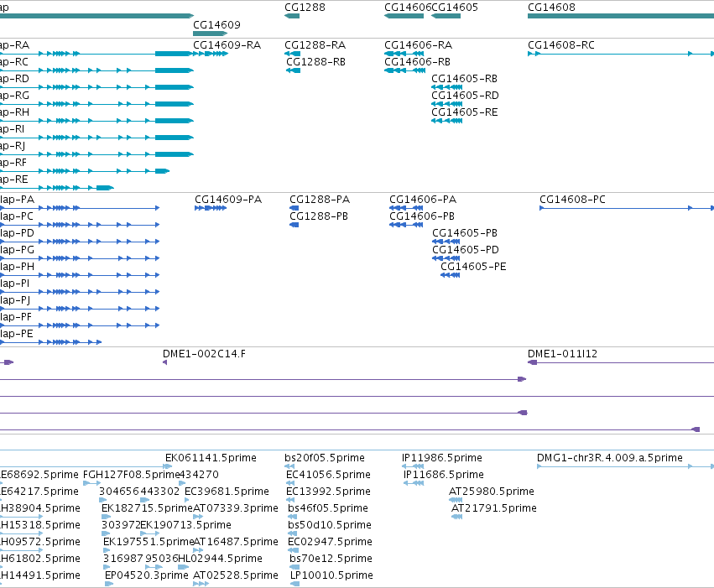This screenshot has height=588, width=714.
Task: Click the bs50d10.5prime EST label
Action: (330, 525)
